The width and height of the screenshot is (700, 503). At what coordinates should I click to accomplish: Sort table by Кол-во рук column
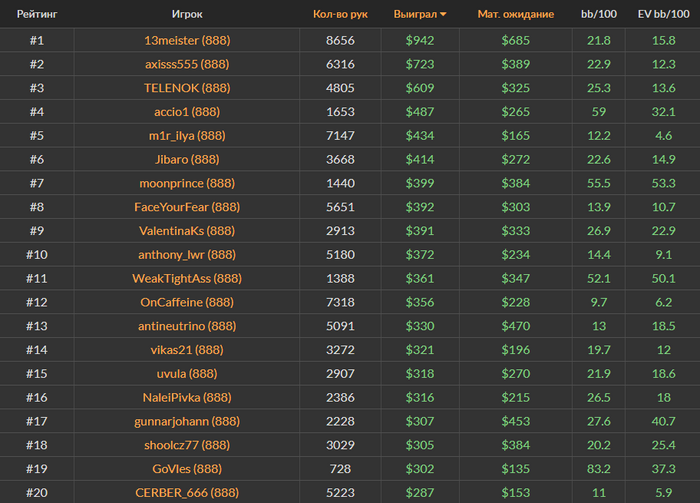click(340, 15)
